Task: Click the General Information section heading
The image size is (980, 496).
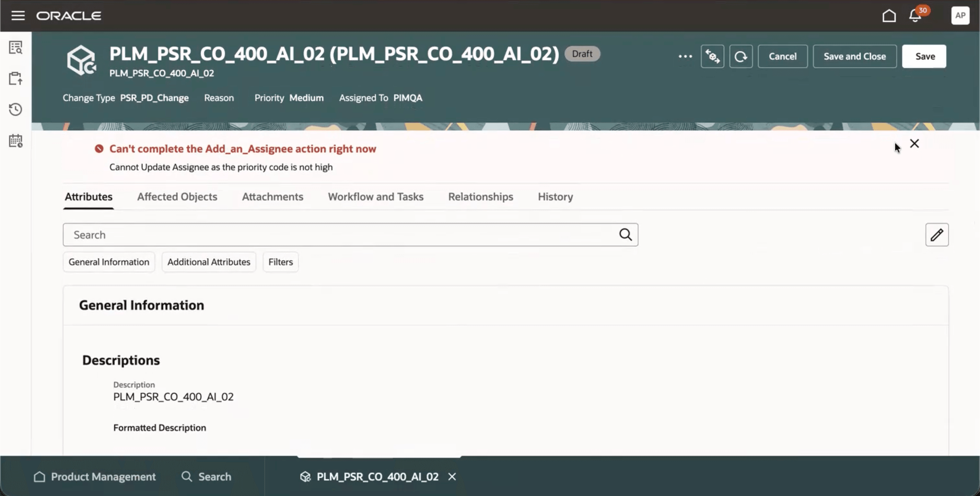Action: coord(142,305)
